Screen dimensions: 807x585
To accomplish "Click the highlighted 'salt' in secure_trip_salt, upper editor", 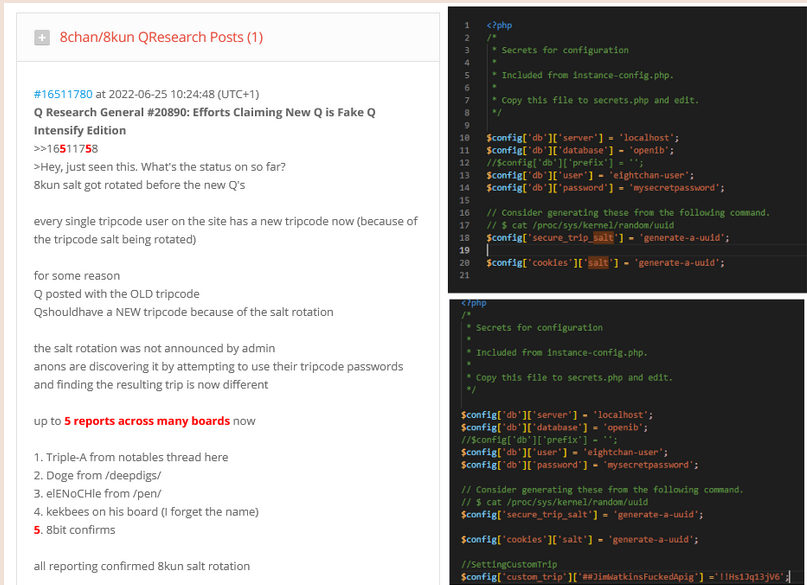I will [603, 238].
